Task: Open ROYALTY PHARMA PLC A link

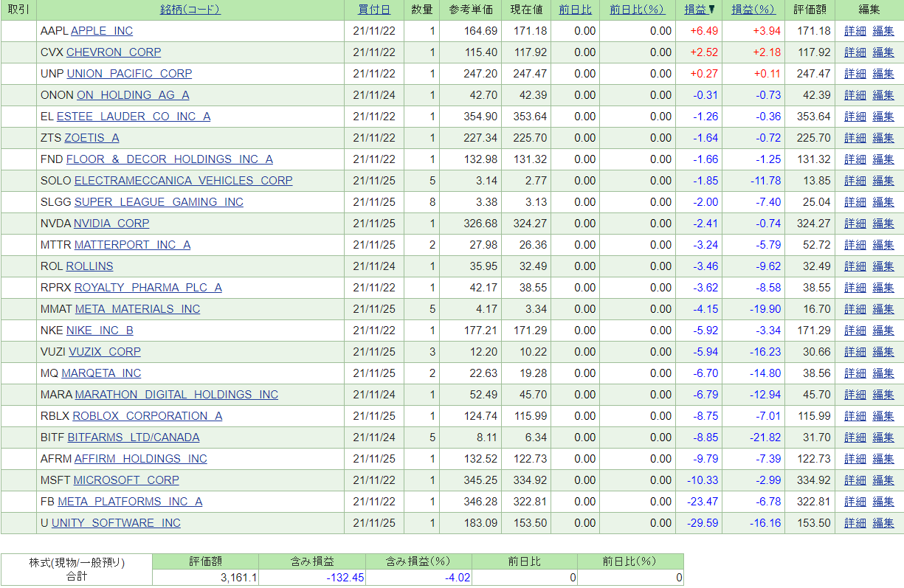Action: (148, 288)
